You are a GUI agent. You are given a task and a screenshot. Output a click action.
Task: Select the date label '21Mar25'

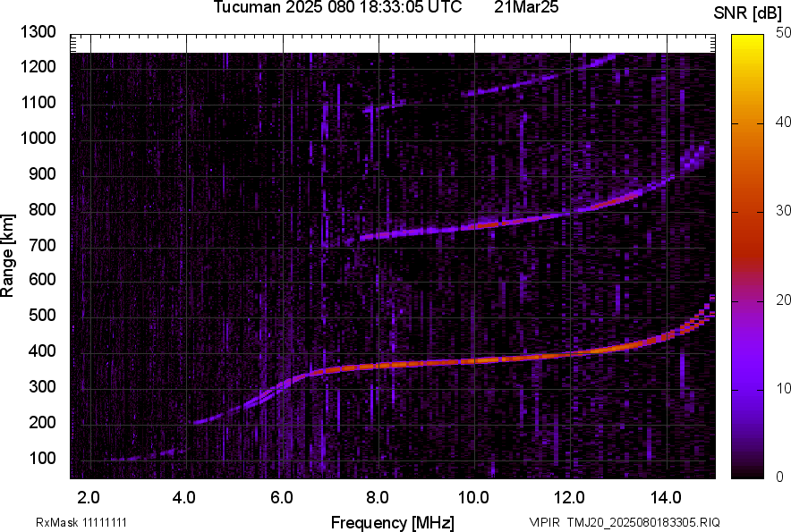coord(526,7)
